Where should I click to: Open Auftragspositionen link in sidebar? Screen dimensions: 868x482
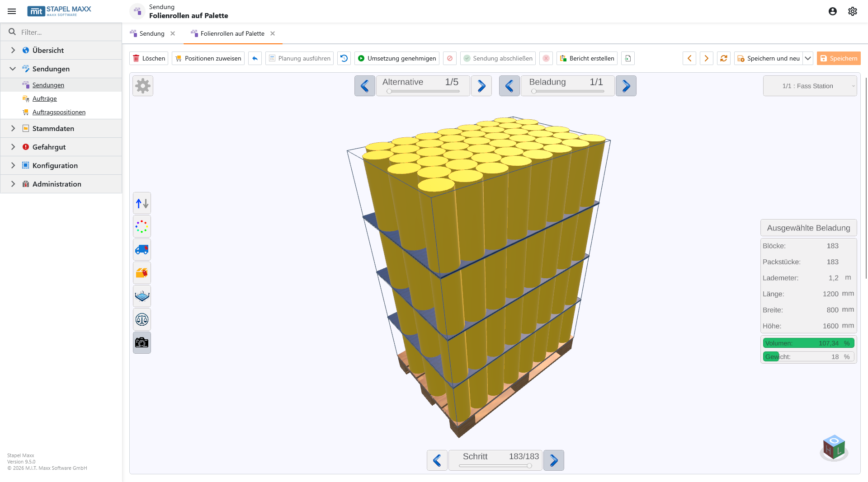click(x=59, y=112)
